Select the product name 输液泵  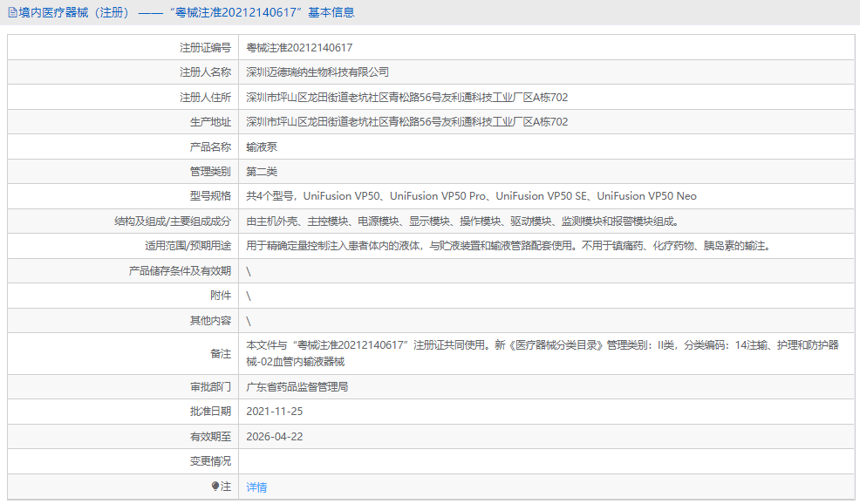pos(262,146)
